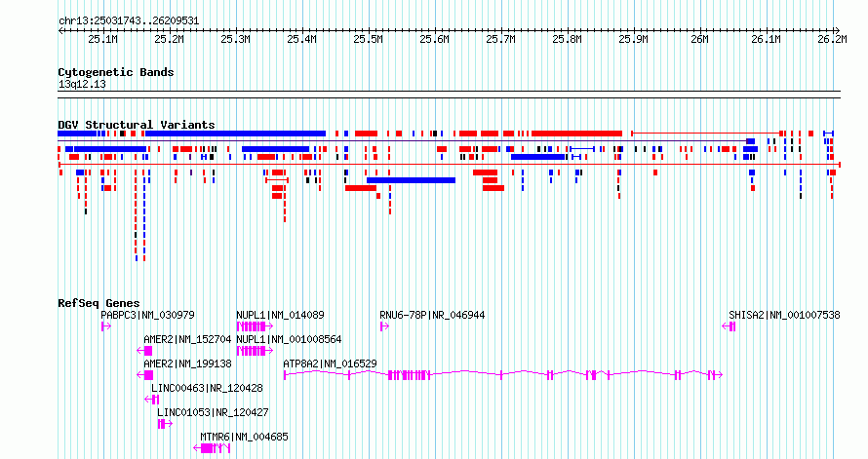Viewport: 868px width, 459px height.
Task: Click the 25.4M ruler tick label
Action: pyautogui.click(x=302, y=40)
